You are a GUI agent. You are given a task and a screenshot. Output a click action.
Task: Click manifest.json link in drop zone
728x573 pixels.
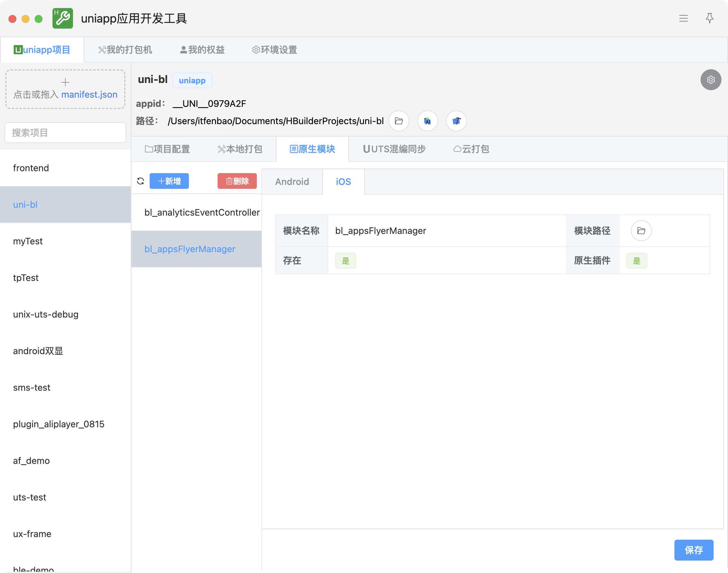(89, 95)
